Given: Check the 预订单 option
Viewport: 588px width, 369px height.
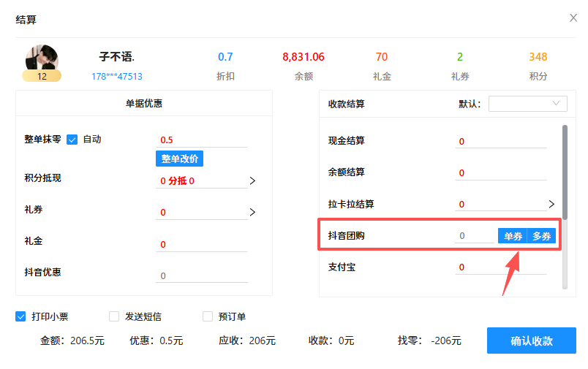Looking at the screenshot, I should point(208,316).
